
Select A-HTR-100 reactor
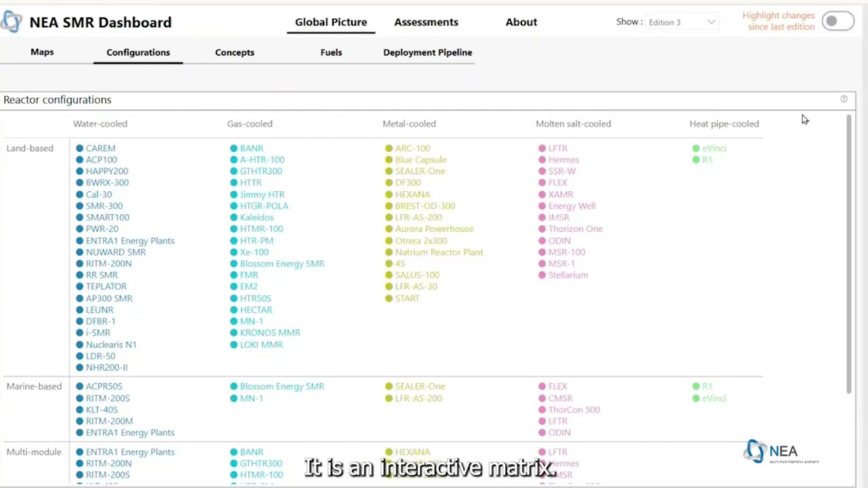pos(262,159)
